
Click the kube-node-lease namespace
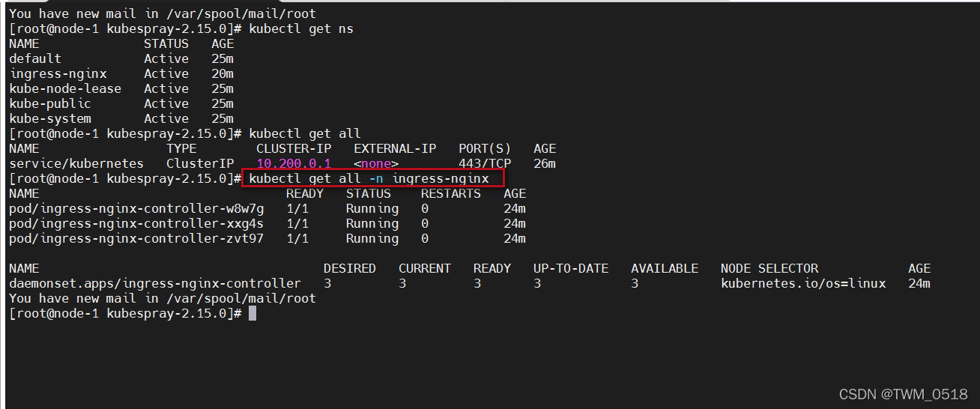click(65, 88)
